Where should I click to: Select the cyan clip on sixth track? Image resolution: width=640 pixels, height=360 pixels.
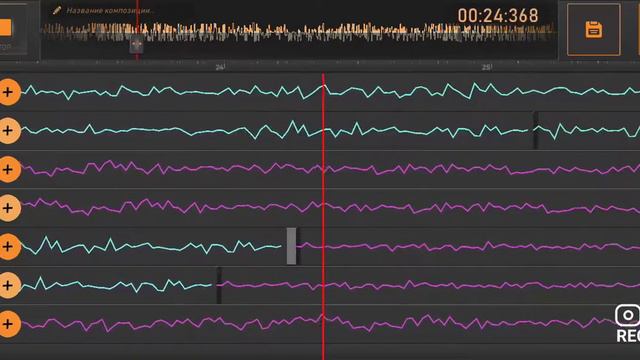click(117, 284)
